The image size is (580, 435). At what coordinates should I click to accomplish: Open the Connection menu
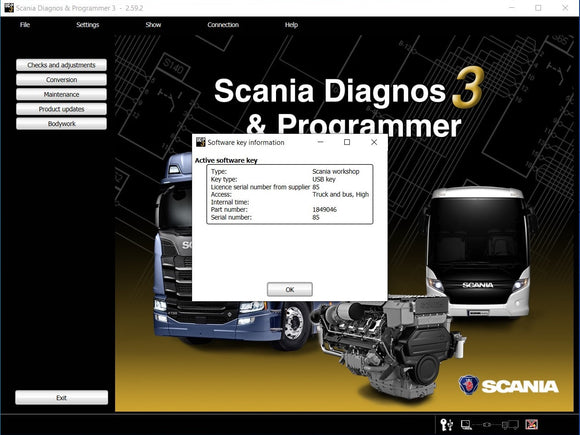tap(223, 25)
